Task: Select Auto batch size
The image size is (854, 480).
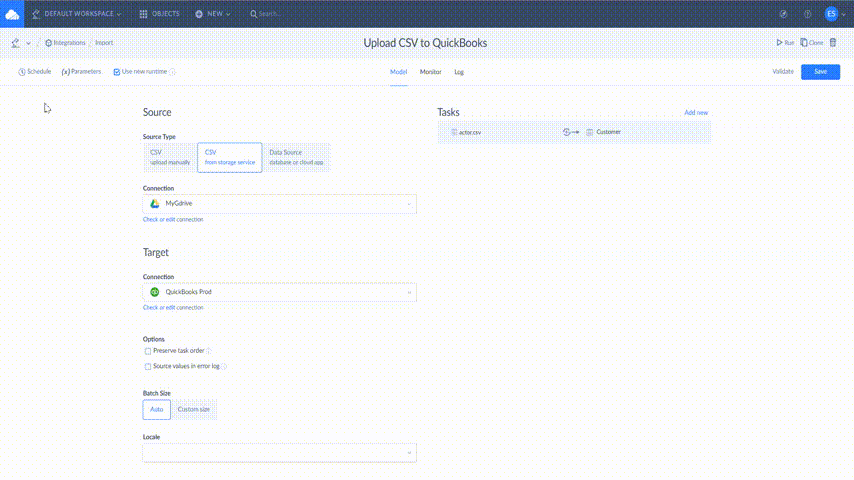Action: coord(156,410)
